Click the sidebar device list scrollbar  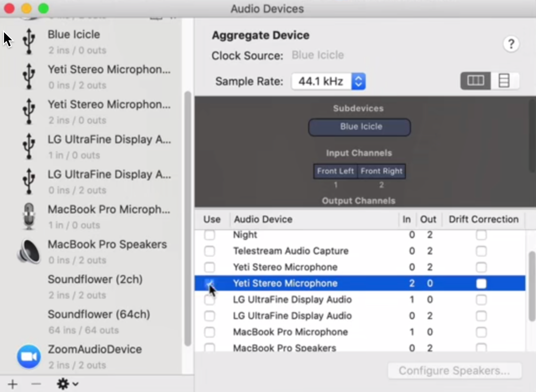pyautogui.click(x=187, y=219)
